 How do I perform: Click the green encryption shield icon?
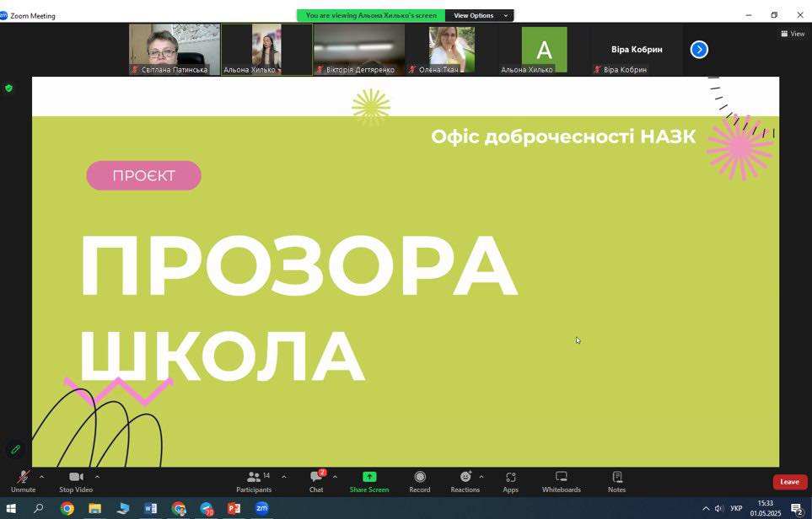[9, 88]
